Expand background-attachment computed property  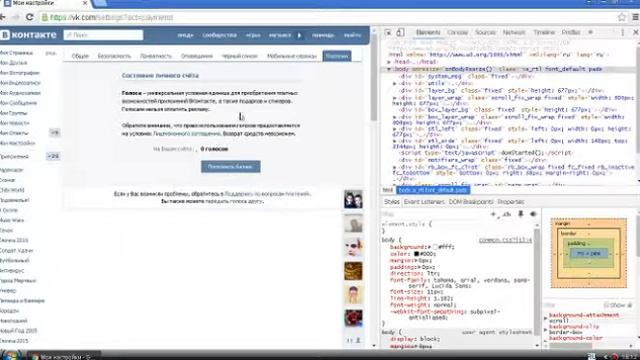coord(546,318)
